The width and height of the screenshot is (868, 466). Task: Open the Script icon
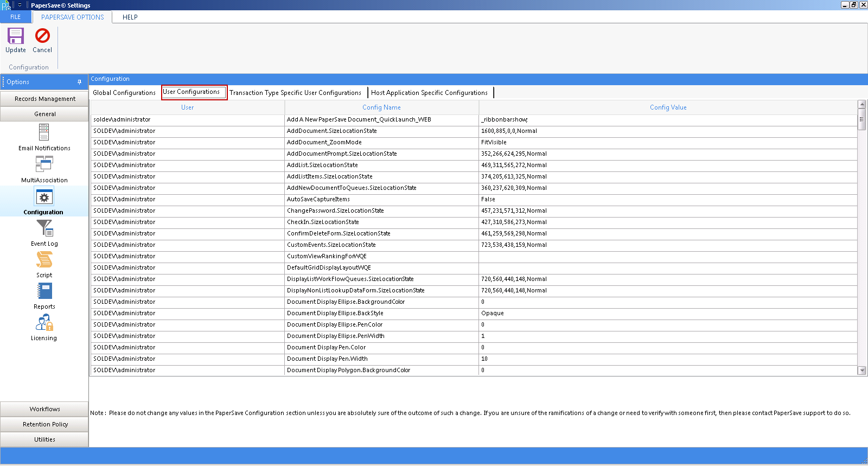pyautogui.click(x=44, y=260)
